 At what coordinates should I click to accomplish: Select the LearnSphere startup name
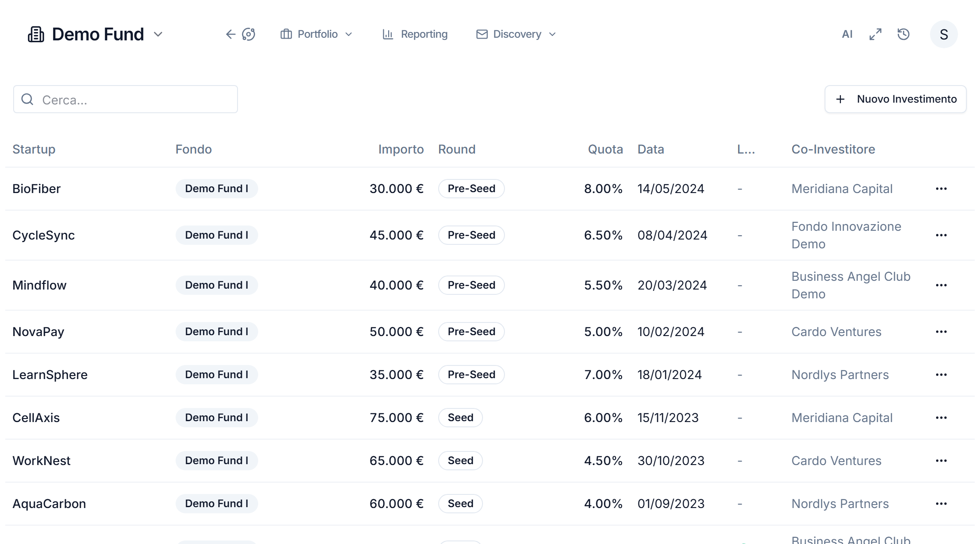50,375
